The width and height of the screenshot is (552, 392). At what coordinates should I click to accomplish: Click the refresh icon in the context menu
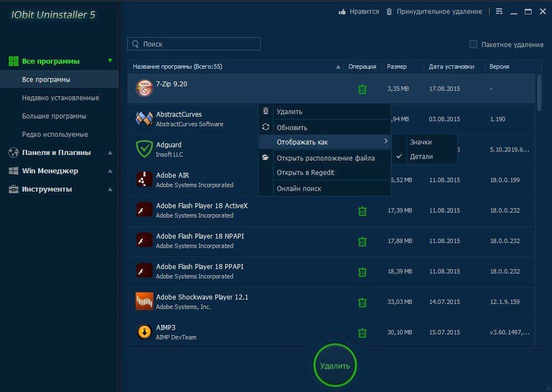click(x=266, y=127)
